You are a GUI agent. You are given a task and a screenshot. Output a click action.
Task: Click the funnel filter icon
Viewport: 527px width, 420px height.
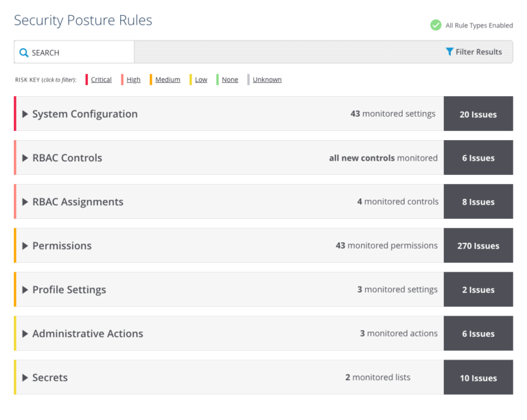tap(449, 51)
